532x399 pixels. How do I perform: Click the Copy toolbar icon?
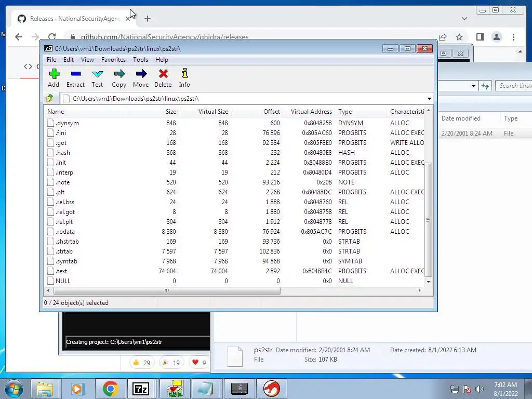(119, 78)
